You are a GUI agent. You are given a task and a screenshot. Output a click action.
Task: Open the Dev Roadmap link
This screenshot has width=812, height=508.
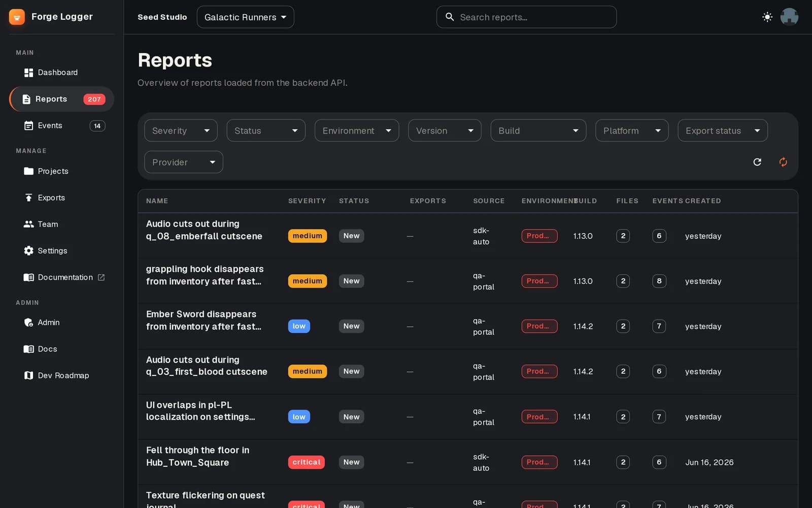[x=61, y=375]
